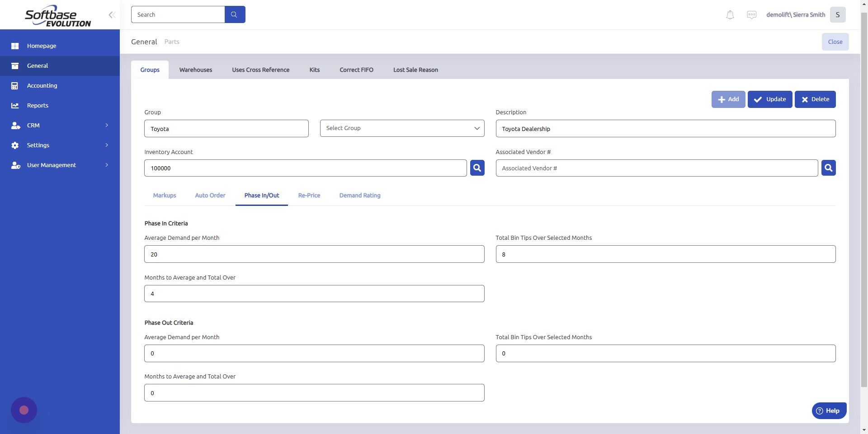Viewport: 868px width, 434px height.
Task: Expand the User Management submenu chevron
Action: pos(107,165)
